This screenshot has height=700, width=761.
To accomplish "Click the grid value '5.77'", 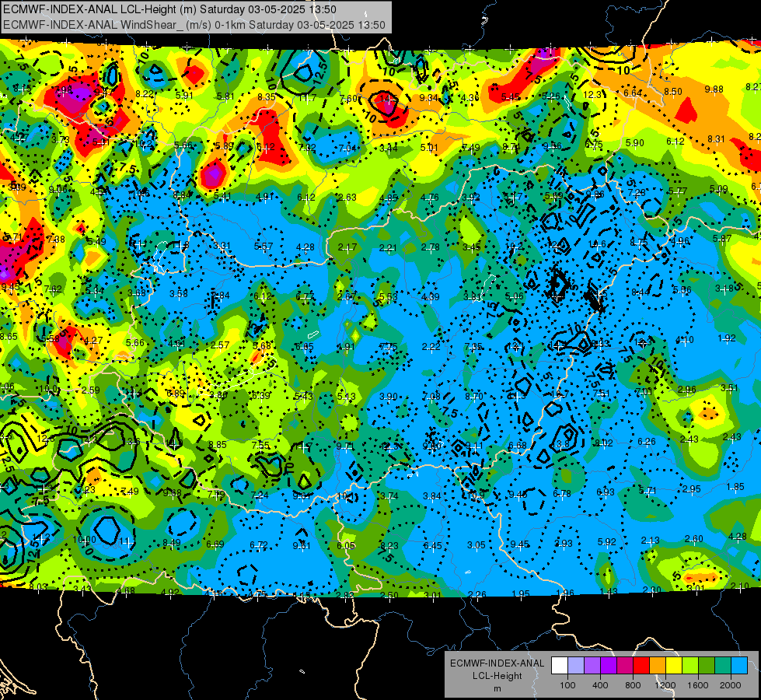I will click(x=678, y=191).
